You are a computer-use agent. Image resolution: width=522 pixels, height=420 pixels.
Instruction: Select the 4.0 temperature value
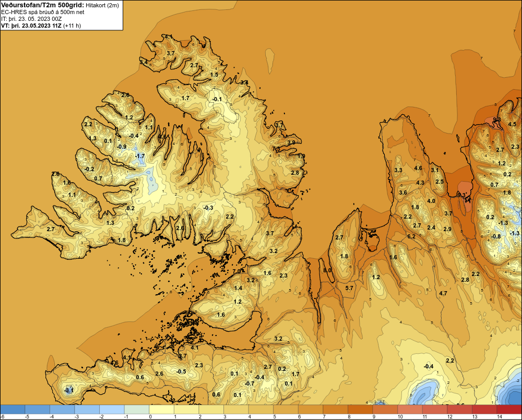tap(431, 201)
